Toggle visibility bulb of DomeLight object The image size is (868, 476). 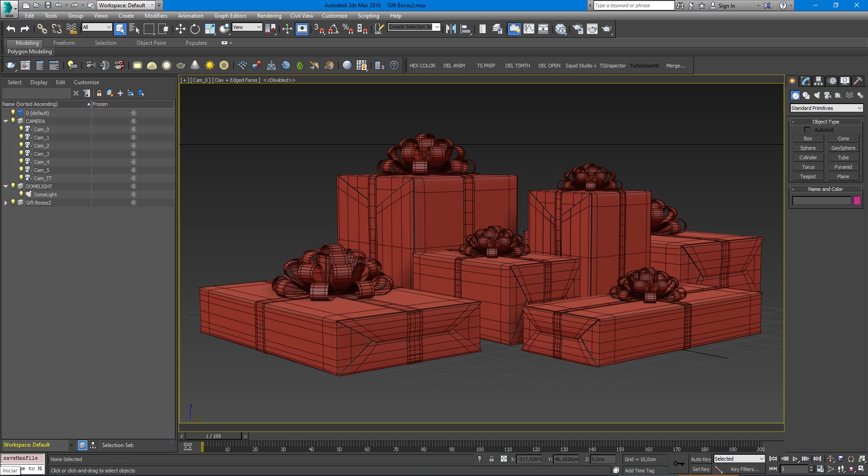pos(21,194)
